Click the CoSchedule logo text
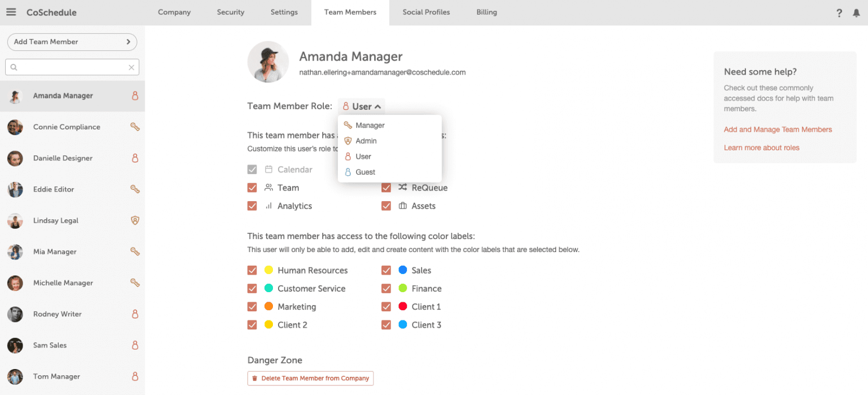 pos(51,12)
